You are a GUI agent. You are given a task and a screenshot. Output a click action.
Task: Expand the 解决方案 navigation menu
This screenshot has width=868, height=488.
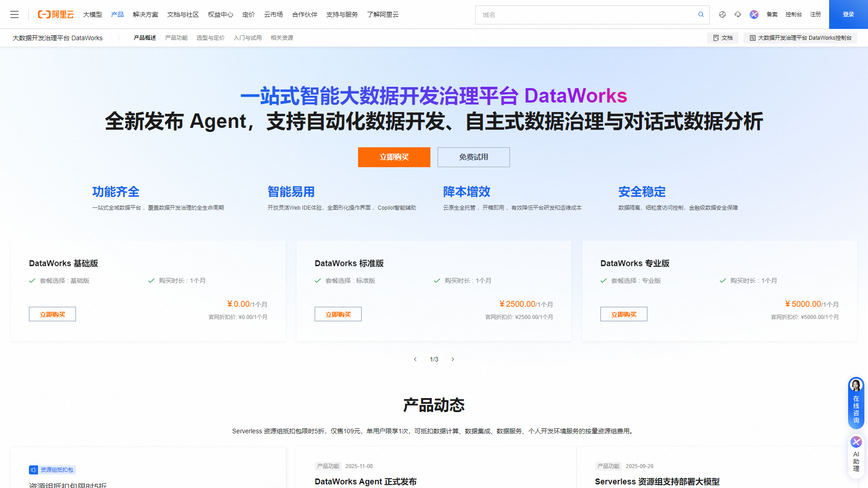click(146, 14)
